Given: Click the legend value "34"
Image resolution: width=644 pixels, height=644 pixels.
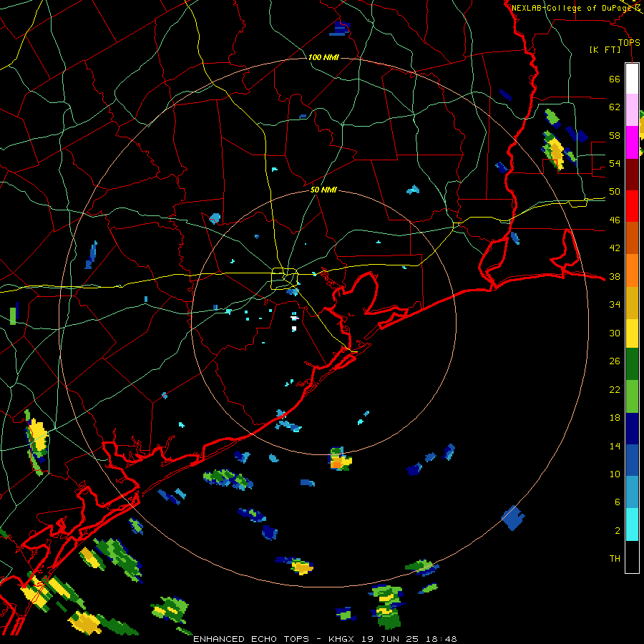Looking at the screenshot, I should pyautogui.click(x=615, y=305).
